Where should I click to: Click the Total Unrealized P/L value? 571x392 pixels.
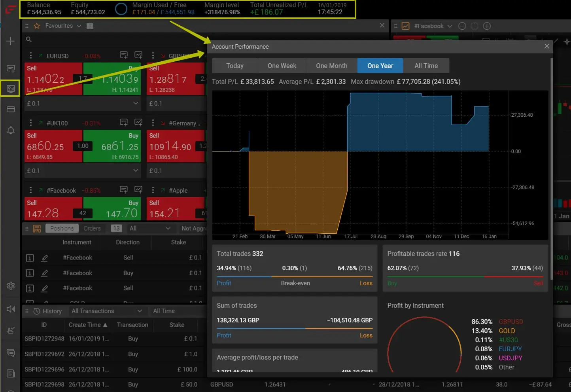[267, 12]
